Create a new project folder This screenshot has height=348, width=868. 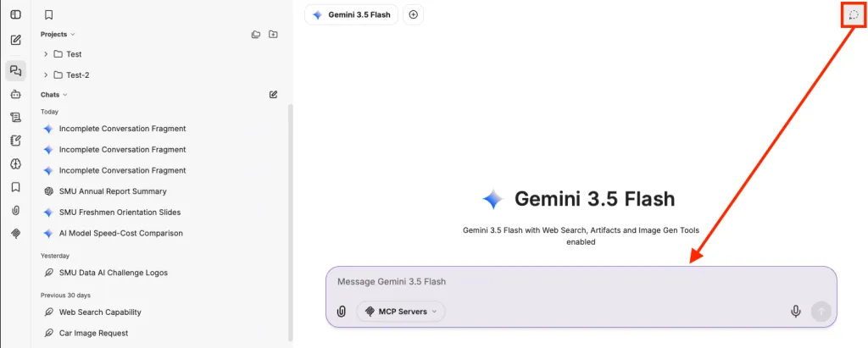tap(273, 35)
